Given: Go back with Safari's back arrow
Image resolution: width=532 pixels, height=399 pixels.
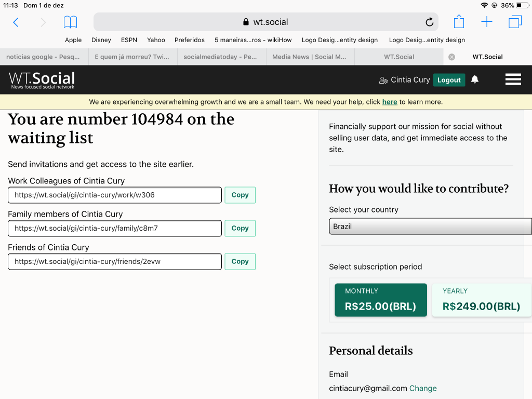Looking at the screenshot, I should (16, 22).
